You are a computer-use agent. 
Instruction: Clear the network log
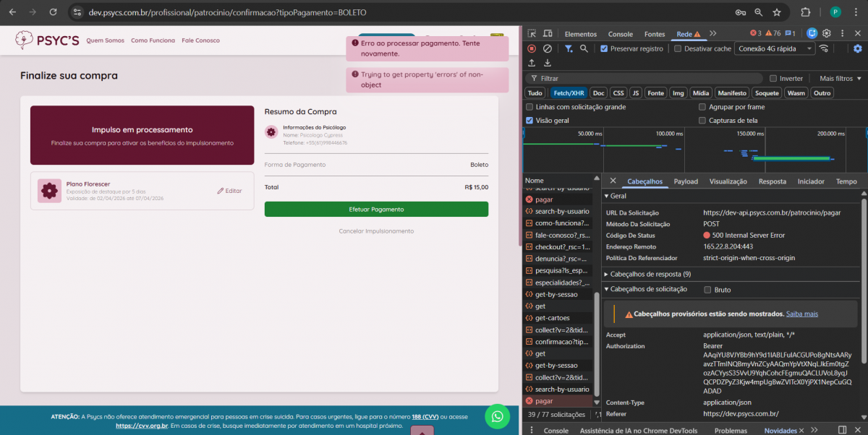click(x=548, y=48)
